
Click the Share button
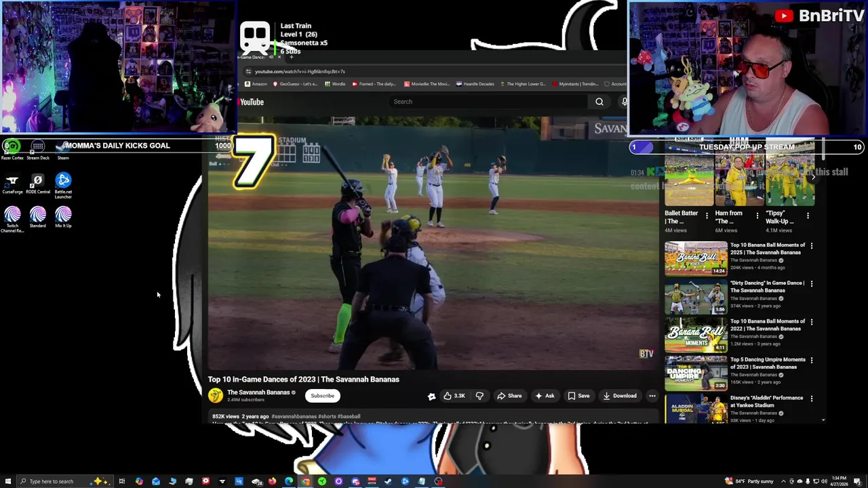[509, 396]
